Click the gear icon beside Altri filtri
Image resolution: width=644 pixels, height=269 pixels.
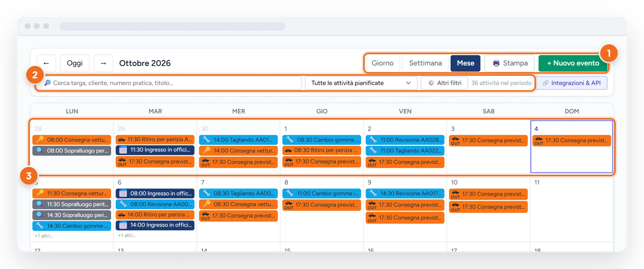coord(431,83)
